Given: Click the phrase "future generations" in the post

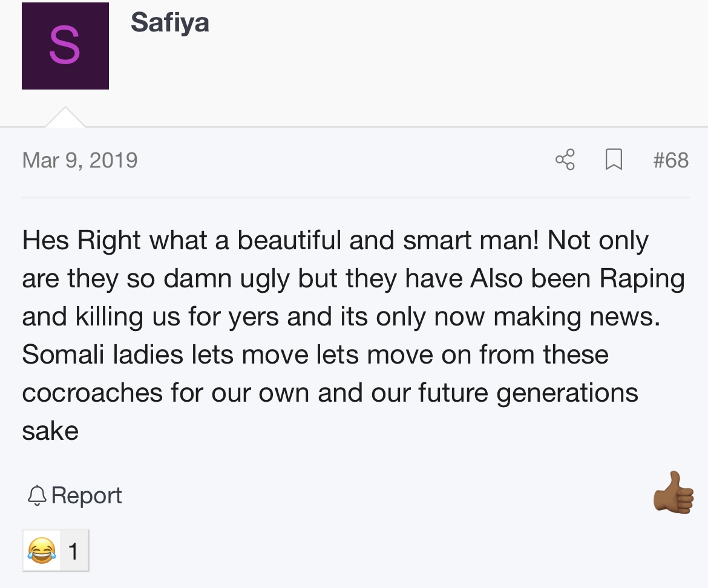Looking at the screenshot, I should 528,393.
